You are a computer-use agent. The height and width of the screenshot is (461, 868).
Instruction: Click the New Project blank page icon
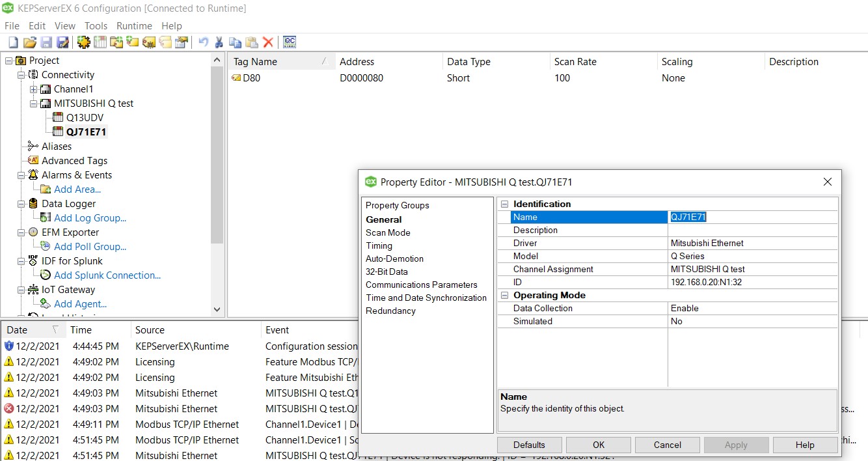pyautogui.click(x=13, y=42)
